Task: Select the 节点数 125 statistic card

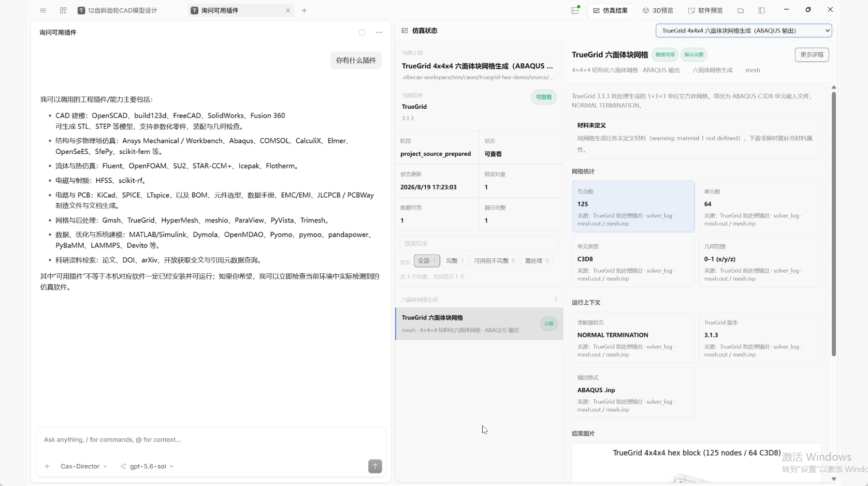Action: [633, 207]
